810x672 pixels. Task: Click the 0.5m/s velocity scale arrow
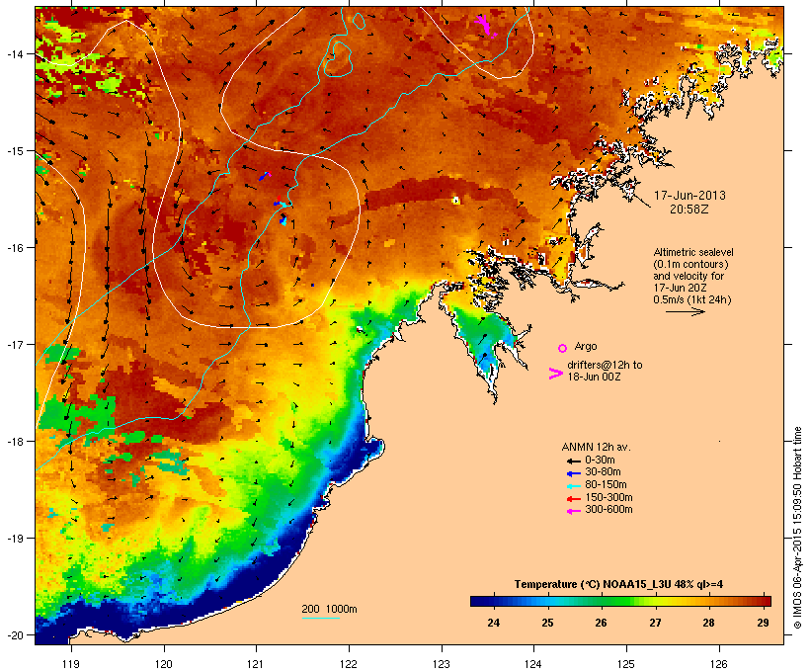pos(685,311)
